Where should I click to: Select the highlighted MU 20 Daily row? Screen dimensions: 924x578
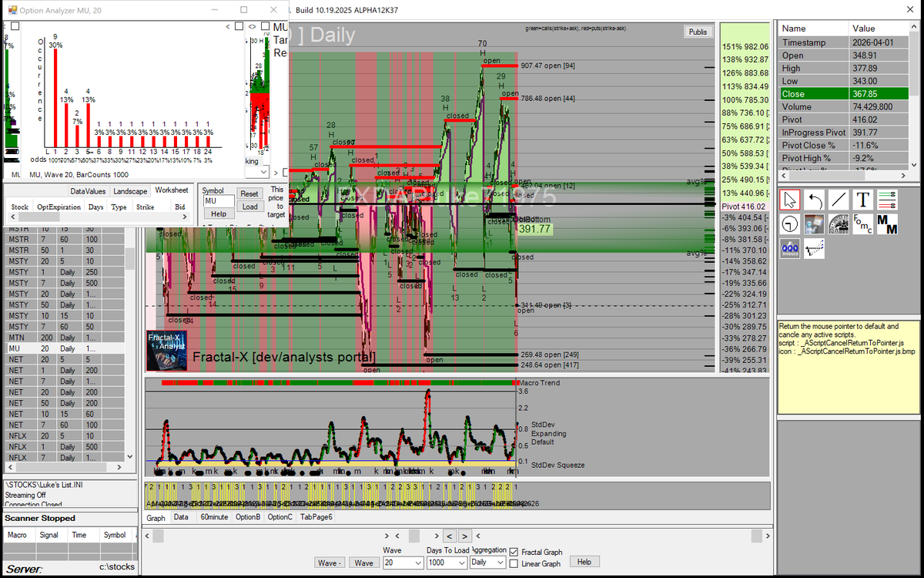point(65,348)
